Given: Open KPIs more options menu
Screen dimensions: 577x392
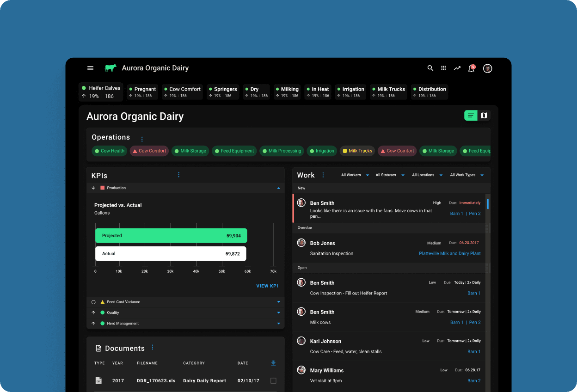Looking at the screenshot, I should pyautogui.click(x=179, y=175).
